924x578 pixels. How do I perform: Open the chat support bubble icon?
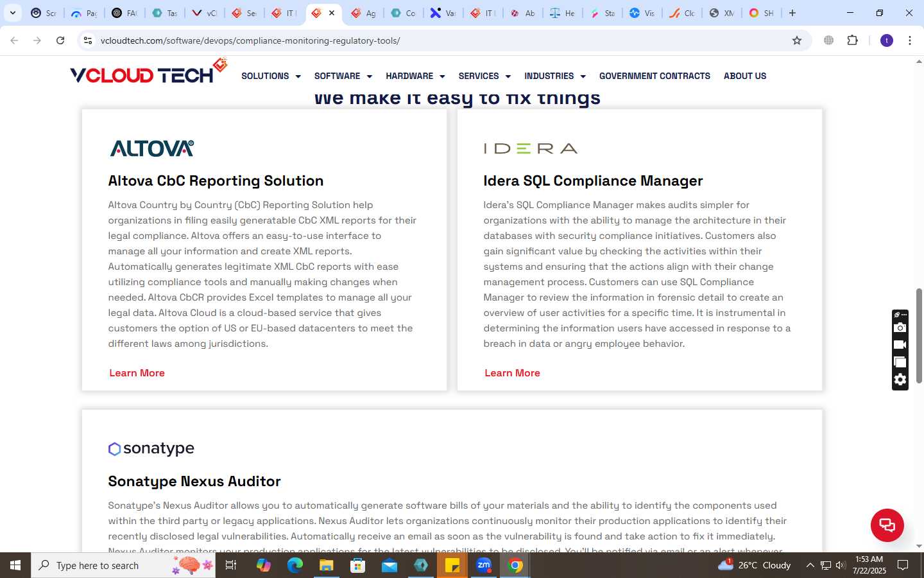click(x=887, y=525)
